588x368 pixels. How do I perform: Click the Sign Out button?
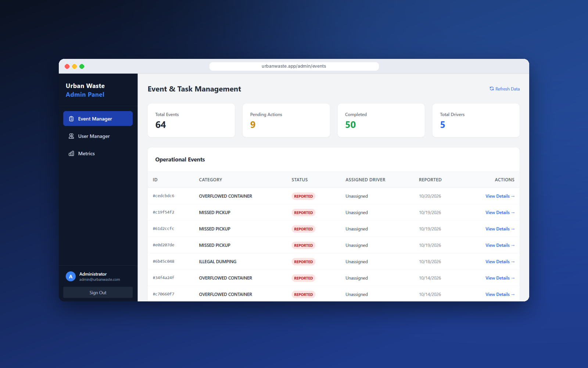click(98, 293)
